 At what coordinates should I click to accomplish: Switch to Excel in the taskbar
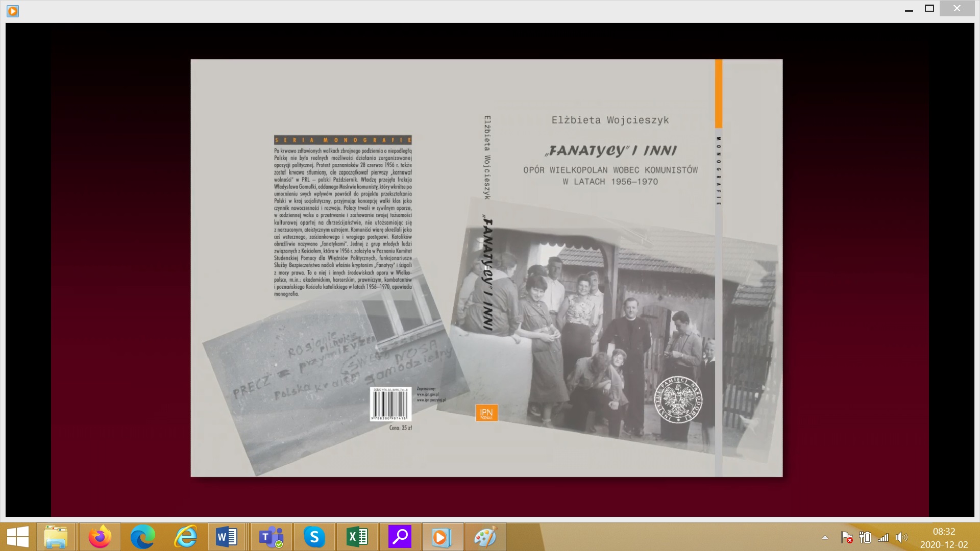(357, 537)
